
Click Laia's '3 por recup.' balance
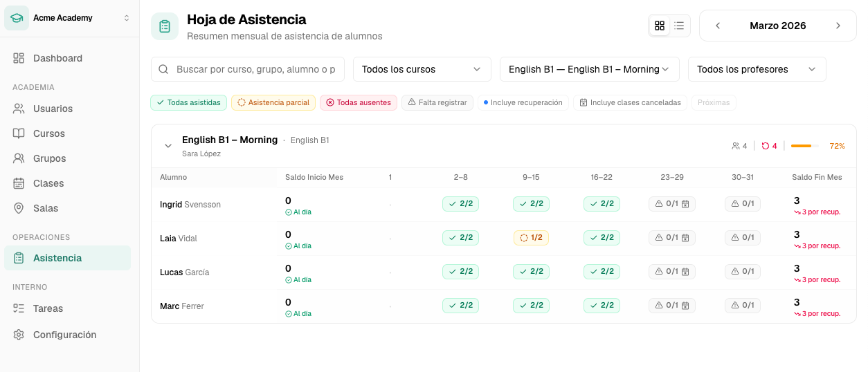coord(817,246)
